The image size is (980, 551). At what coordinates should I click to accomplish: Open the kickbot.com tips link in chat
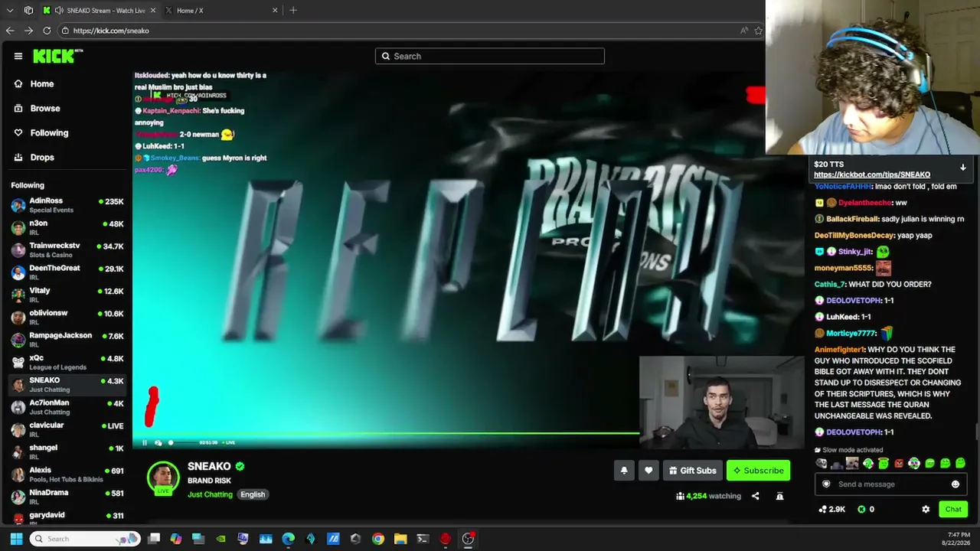872,174
